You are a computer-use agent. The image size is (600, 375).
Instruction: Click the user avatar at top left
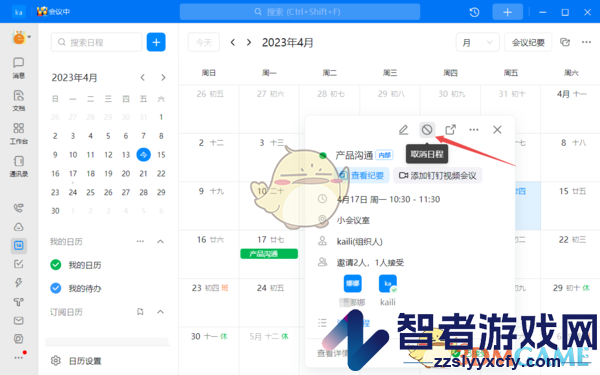pos(19,38)
